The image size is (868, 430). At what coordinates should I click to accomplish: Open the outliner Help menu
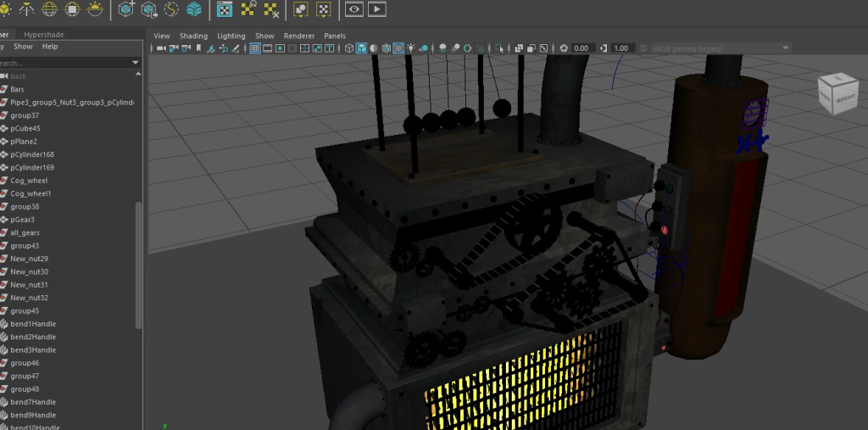pyautogui.click(x=50, y=47)
